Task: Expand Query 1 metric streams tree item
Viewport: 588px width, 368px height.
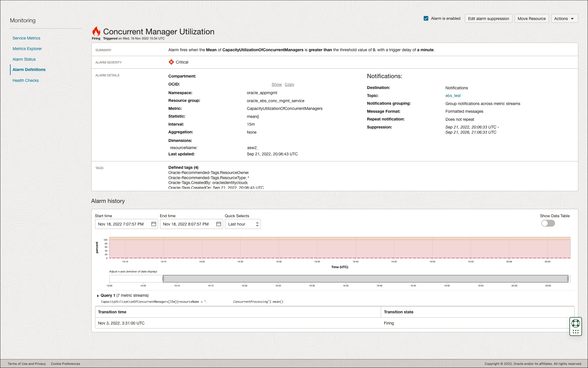Action: click(97, 295)
